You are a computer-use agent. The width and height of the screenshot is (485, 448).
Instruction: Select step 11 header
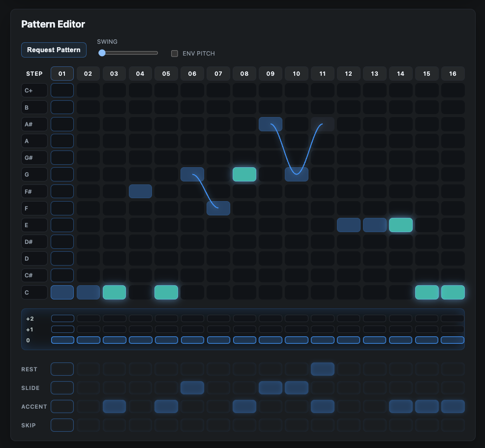tap(323, 74)
